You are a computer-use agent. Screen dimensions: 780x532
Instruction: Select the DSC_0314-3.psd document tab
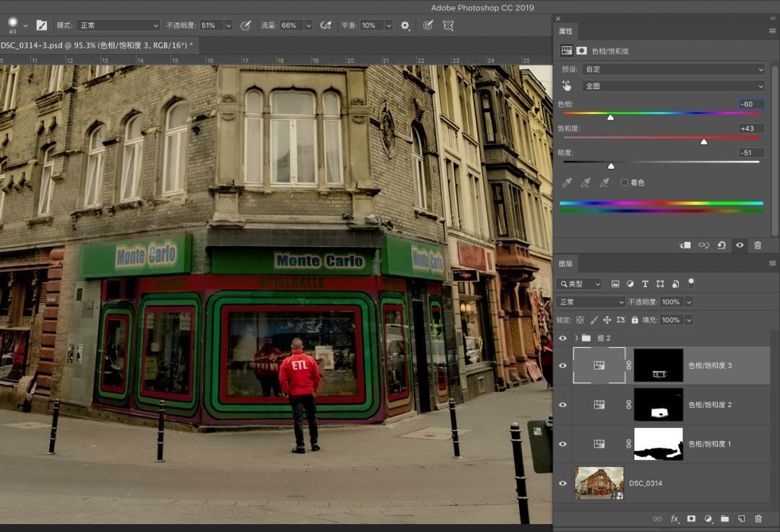point(97,45)
